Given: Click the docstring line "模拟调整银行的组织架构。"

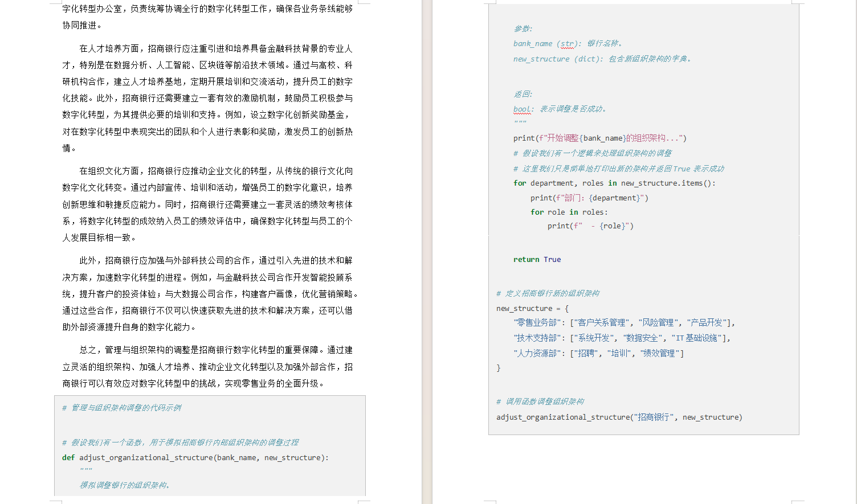Looking at the screenshot, I should pyautogui.click(x=125, y=485).
